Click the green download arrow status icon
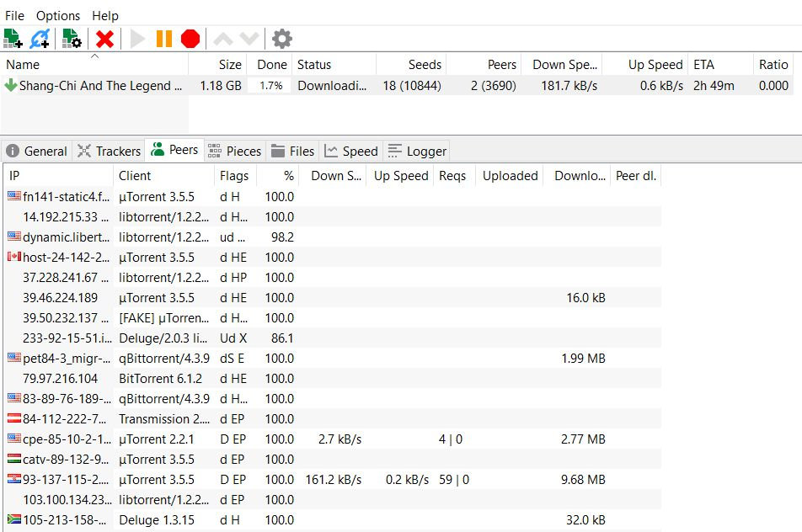Image resolution: width=802 pixels, height=532 pixels. click(x=11, y=85)
